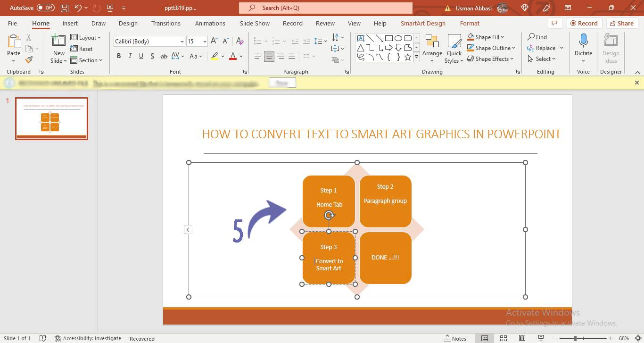Open Shape Effects dropdown
Image resolution: width=644 pixels, height=343 pixels.
click(x=490, y=59)
